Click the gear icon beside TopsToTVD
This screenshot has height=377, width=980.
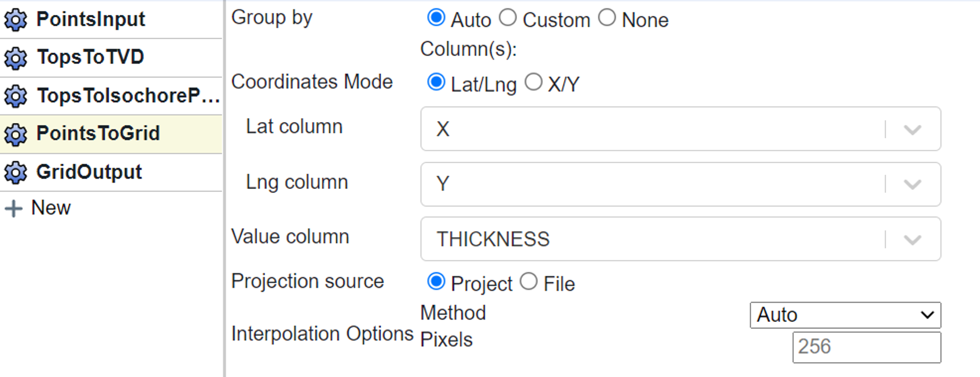point(16,58)
